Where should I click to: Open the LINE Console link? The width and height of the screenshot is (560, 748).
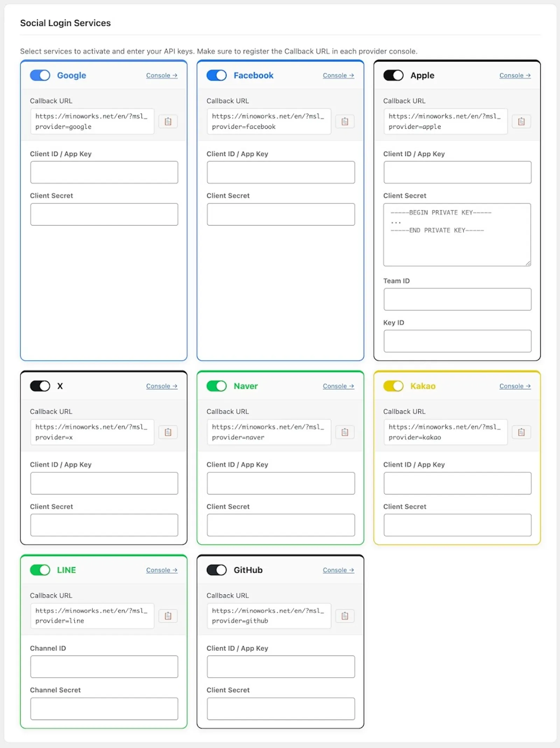(x=162, y=570)
